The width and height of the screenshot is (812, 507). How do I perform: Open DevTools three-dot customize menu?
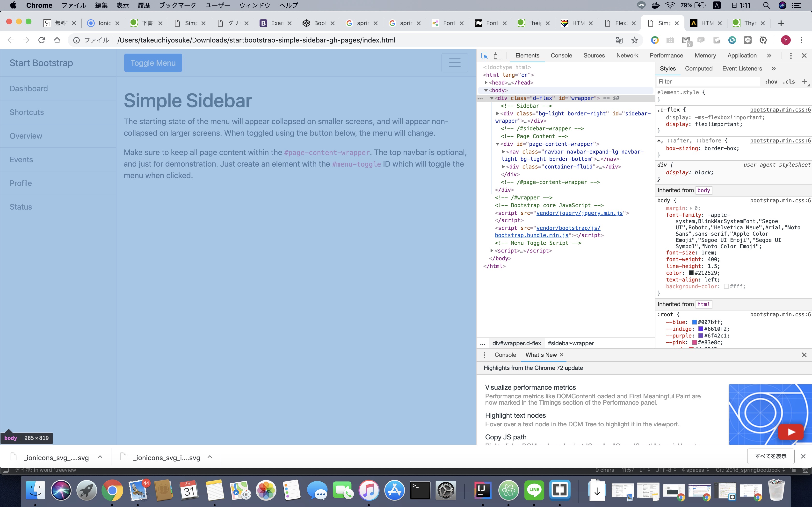(790, 56)
